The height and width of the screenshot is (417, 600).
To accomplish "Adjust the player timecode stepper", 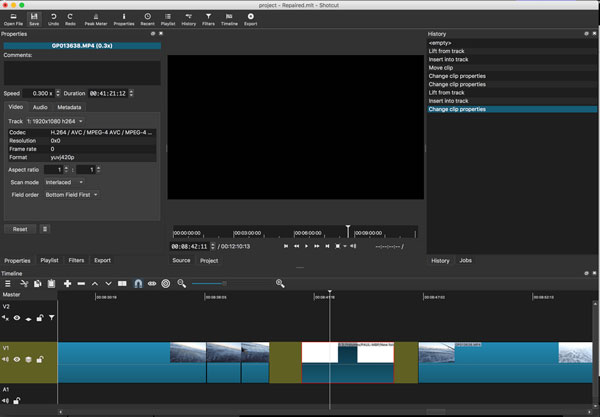I will (213, 246).
